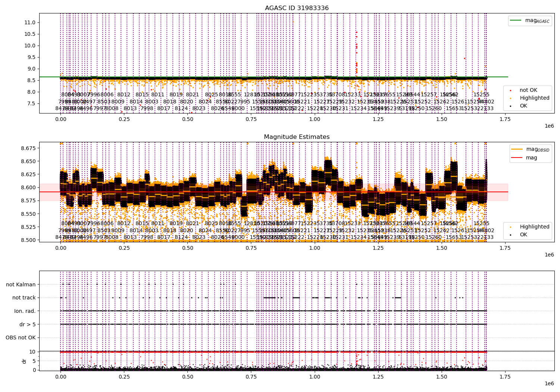Click orange line sample beside mag OBSID legend
The height and width of the screenshot is (392, 560).
(517, 149)
